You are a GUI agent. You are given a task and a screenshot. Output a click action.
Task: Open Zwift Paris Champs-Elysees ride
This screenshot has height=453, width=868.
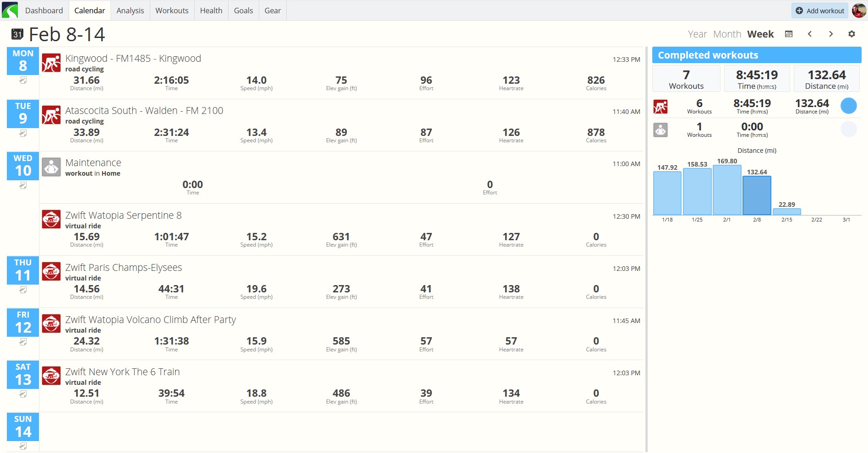coord(124,268)
